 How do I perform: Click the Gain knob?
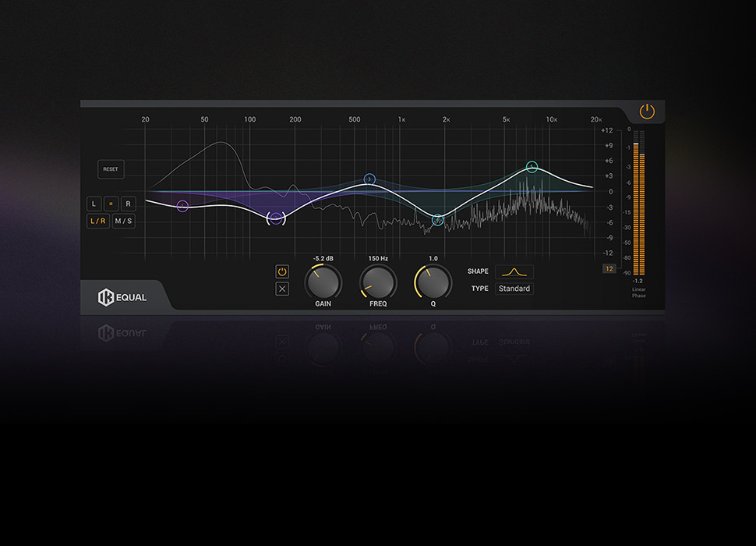pyautogui.click(x=323, y=282)
